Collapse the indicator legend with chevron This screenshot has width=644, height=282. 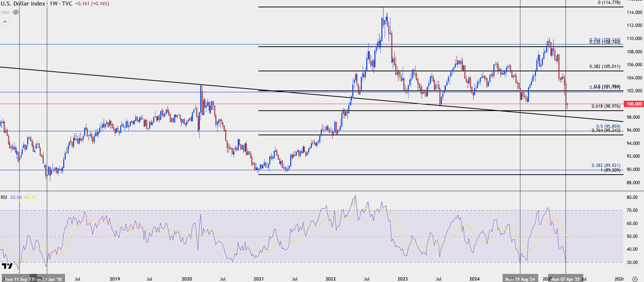5,22
